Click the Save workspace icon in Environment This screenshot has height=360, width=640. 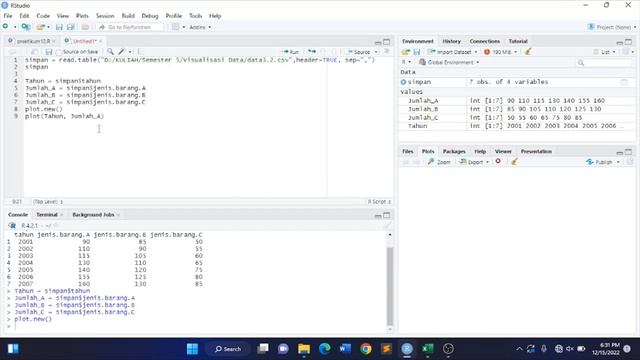point(417,52)
